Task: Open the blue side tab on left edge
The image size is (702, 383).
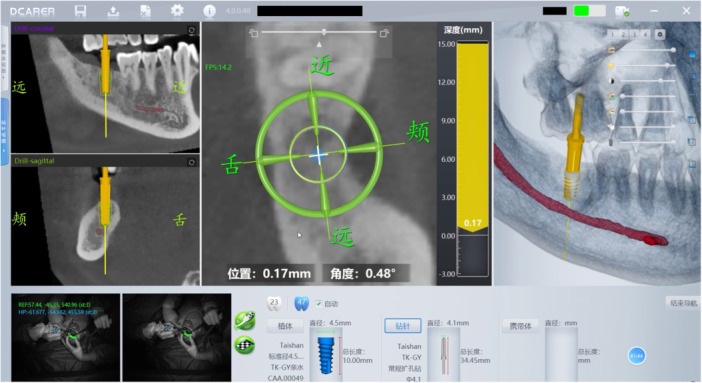Action: [4, 132]
